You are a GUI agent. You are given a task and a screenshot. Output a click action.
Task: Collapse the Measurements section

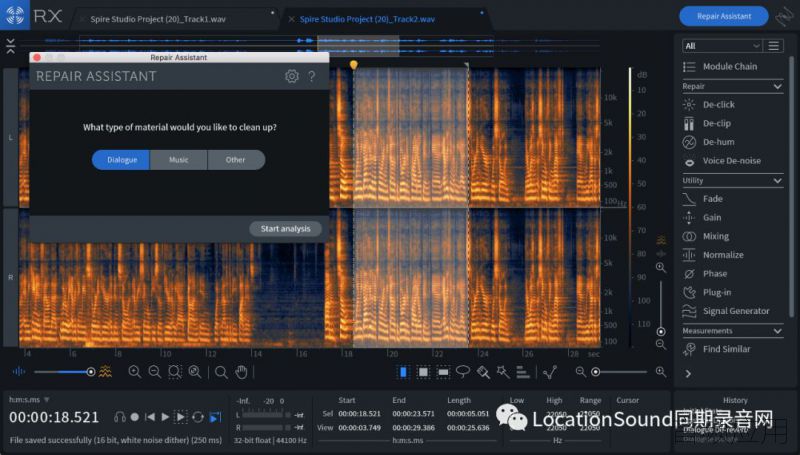(x=778, y=331)
